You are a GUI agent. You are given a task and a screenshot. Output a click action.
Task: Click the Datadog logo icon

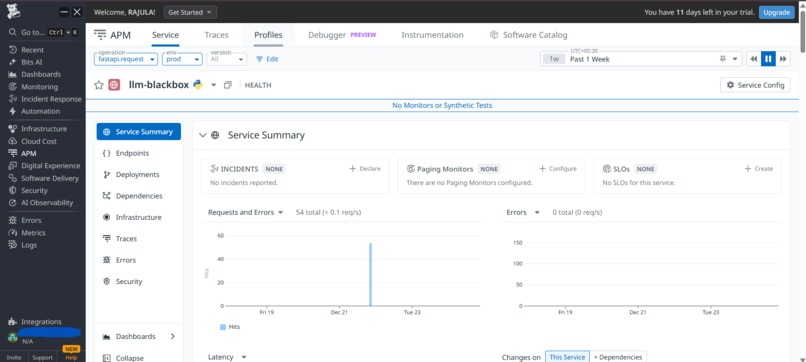13,11
